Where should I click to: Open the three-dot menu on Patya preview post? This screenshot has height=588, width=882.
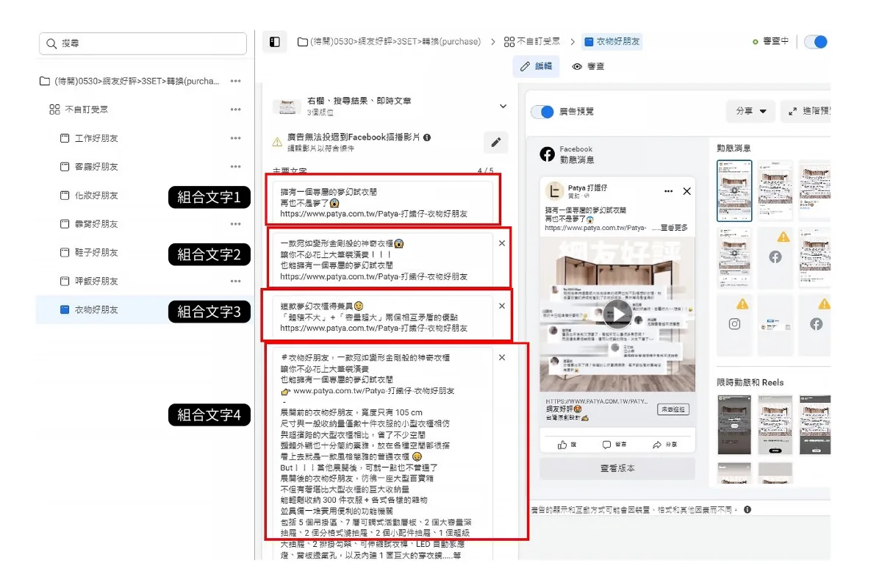(668, 191)
